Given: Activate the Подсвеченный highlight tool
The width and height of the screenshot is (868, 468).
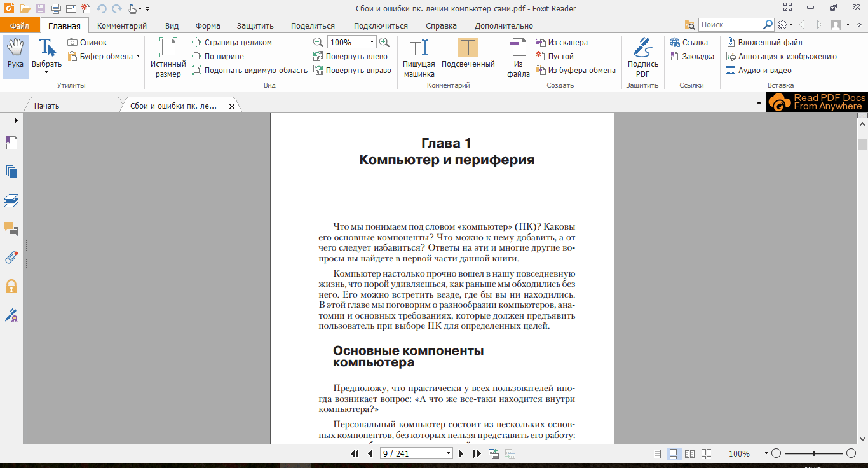Looking at the screenshot, I should click(468, 56).
